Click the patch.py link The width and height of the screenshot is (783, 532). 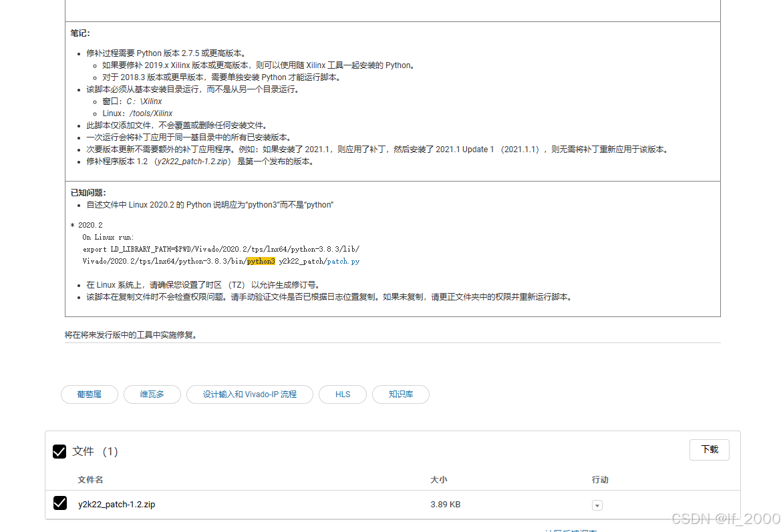[x=343, y=261]
